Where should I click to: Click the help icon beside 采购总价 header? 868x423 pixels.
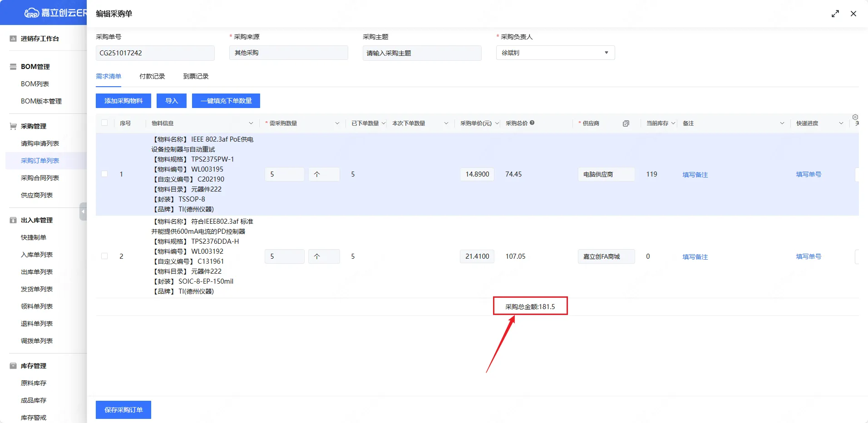click(x=532, y=123)
